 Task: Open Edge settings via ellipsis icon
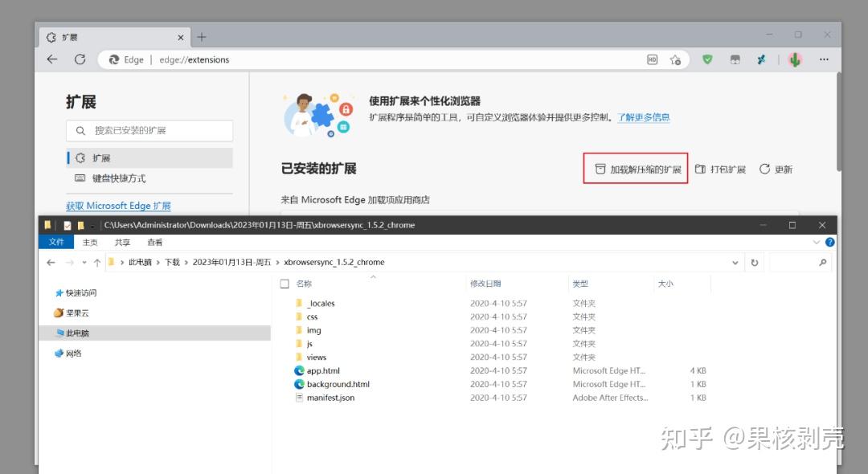point(825,59)
